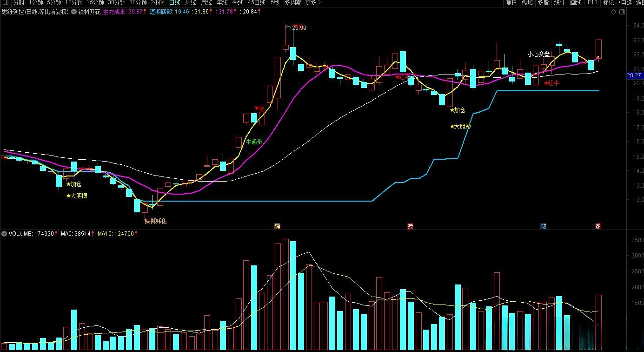The height and width of the screenshot is (352, 644).
Task: Open the F10 company info button
Action: (592, 3)
